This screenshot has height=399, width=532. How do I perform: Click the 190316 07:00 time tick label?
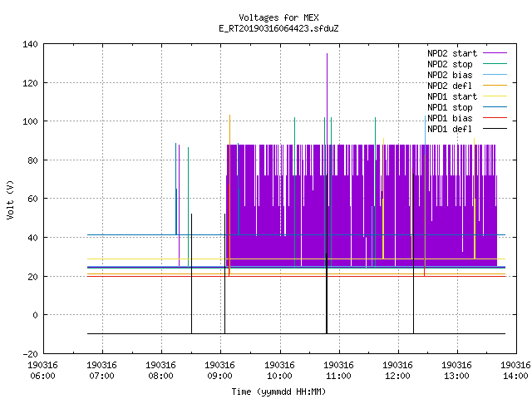[x=101, y=371]
